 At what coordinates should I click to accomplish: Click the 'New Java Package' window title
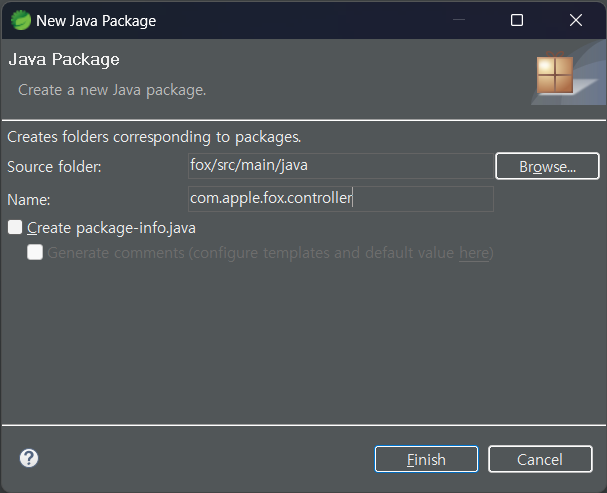(x=96, y=21)
